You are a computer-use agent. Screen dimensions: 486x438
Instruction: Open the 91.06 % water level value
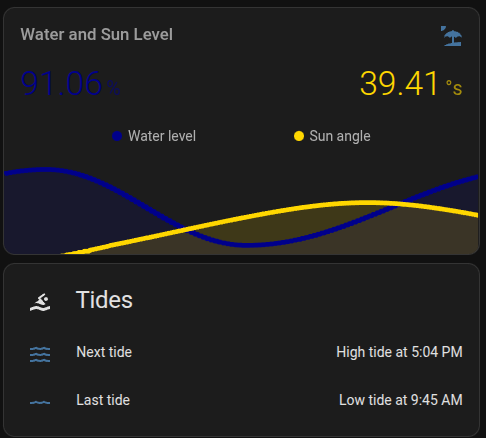pos(70,83)
